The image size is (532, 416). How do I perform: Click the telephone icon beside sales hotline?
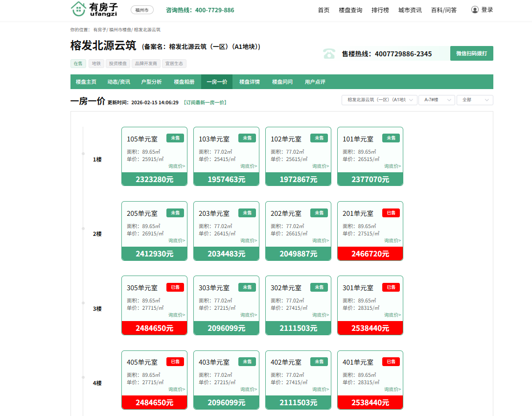329,54
